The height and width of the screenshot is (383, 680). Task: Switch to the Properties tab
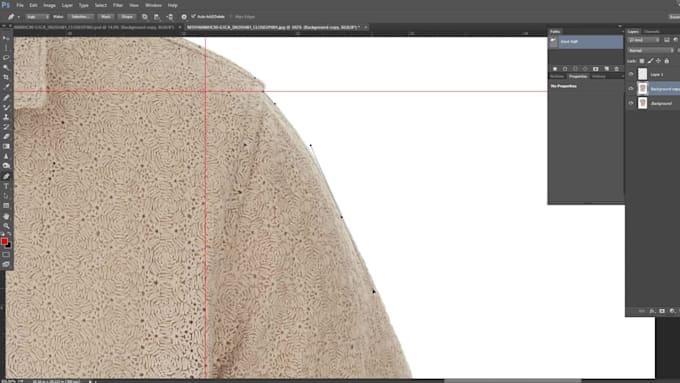(x=578, y=76)
